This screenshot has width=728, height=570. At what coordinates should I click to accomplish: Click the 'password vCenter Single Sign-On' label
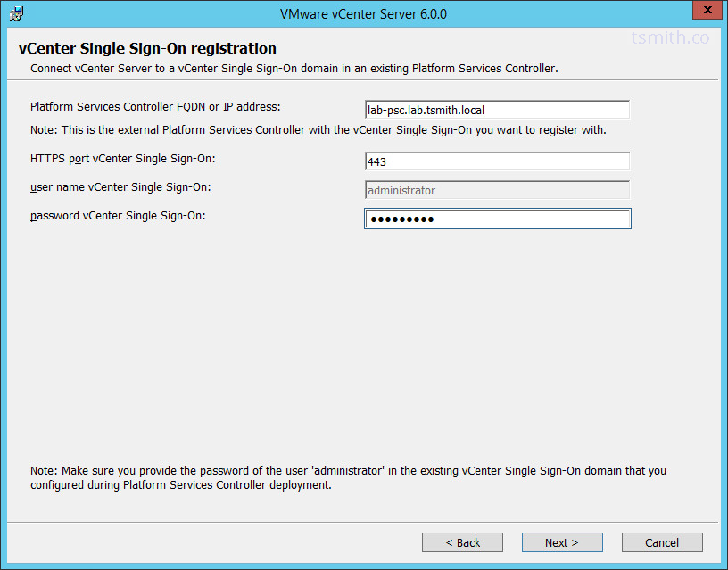[x=118, y=216]
